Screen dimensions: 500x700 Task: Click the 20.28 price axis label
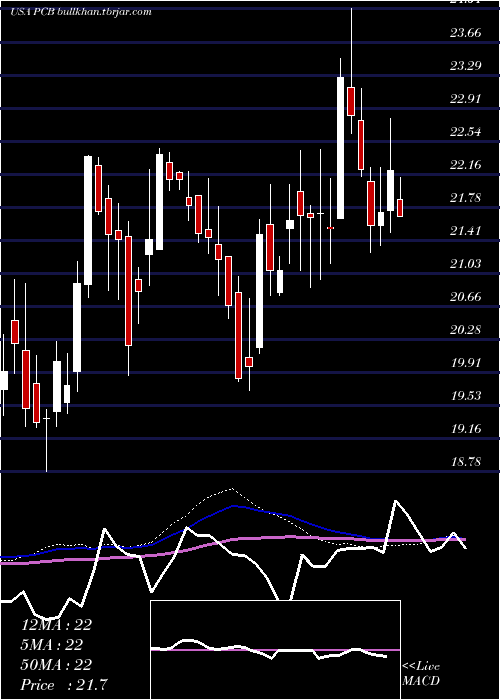(x=465, y=330)
